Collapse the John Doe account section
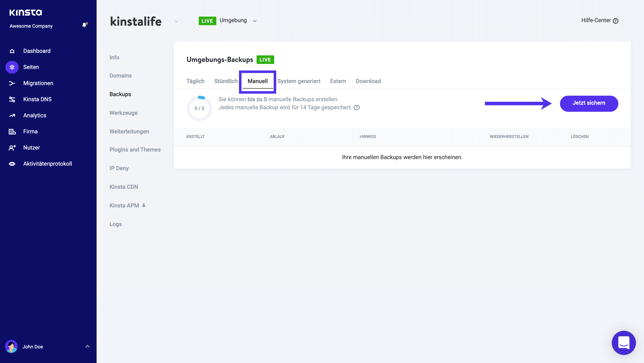644x363 pixels. 87,346
